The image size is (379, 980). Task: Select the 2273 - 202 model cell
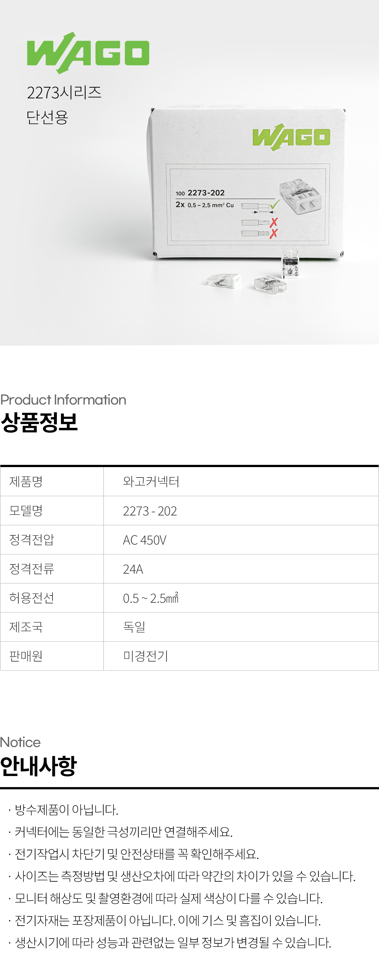(x=241, y=511)
